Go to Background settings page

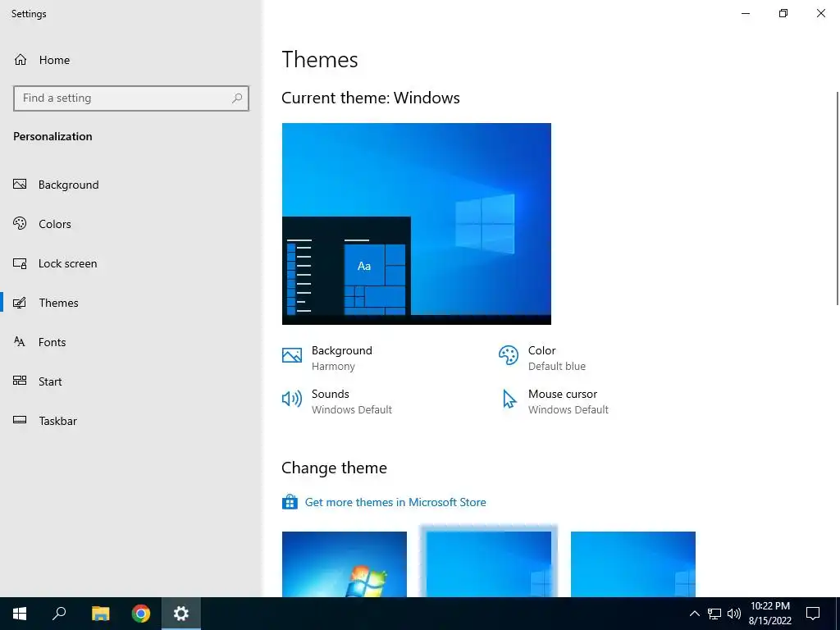click(x=130, y=185)
